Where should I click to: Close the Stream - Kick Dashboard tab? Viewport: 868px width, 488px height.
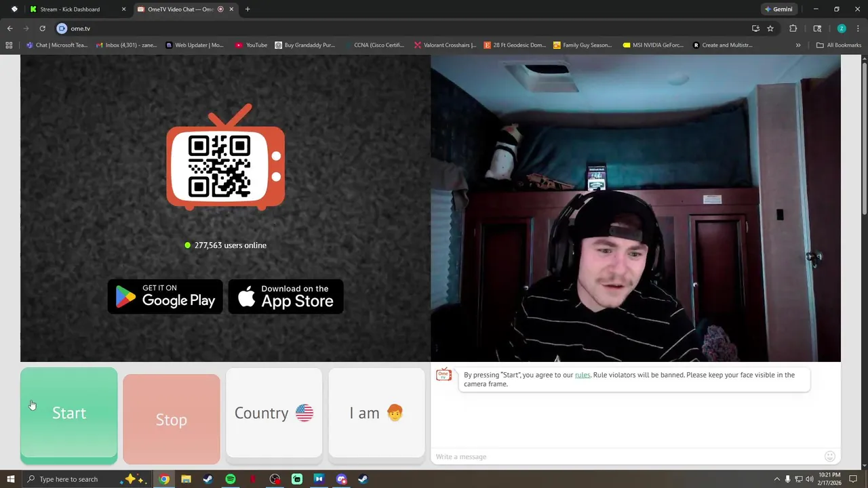click(123, 9)
